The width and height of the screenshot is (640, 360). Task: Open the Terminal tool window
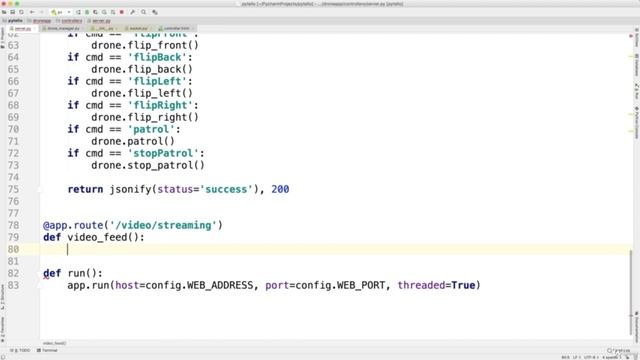click(48, 350)
